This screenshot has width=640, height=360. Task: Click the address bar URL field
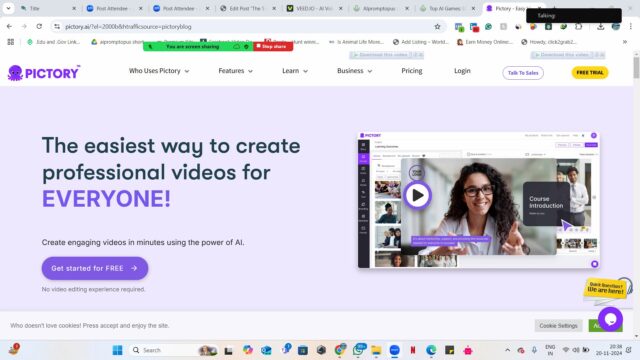point(245,27)
